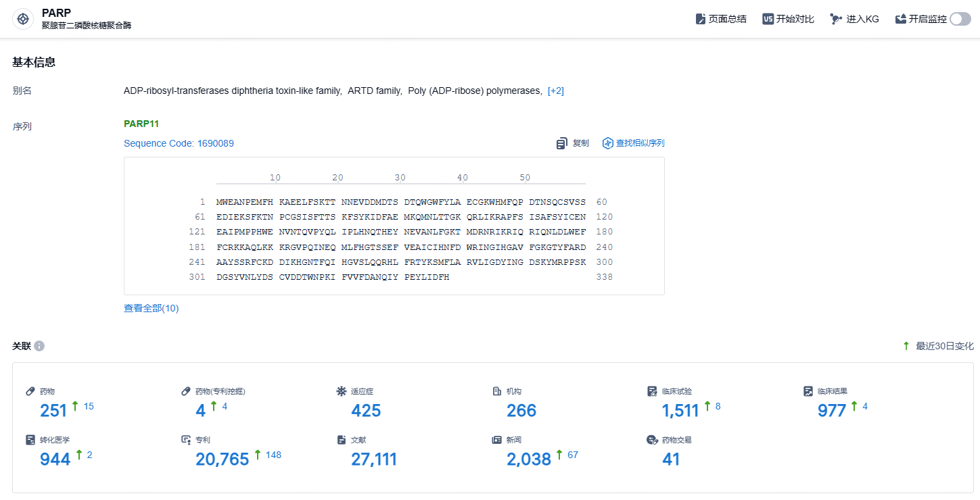Image resolution: width=980 pixels, height=500 pixels.
Task: Open the 425 indications count
Action: tap(366, 410)
